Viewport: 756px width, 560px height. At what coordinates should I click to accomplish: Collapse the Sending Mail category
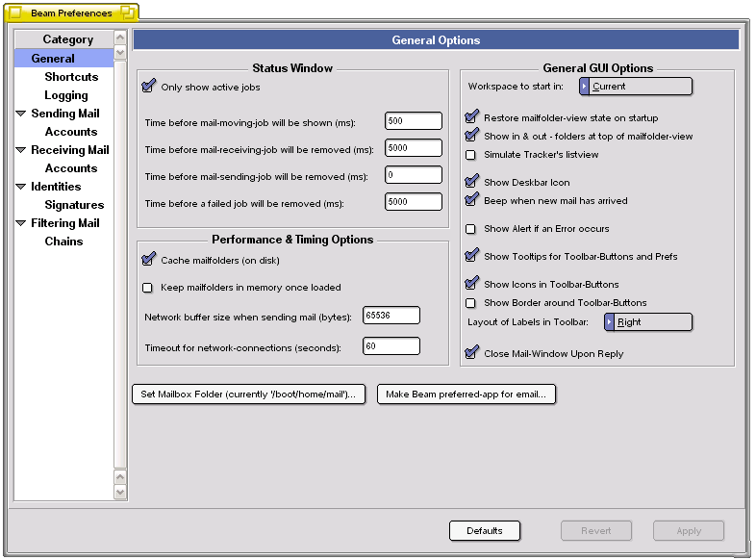click(21, 114)
